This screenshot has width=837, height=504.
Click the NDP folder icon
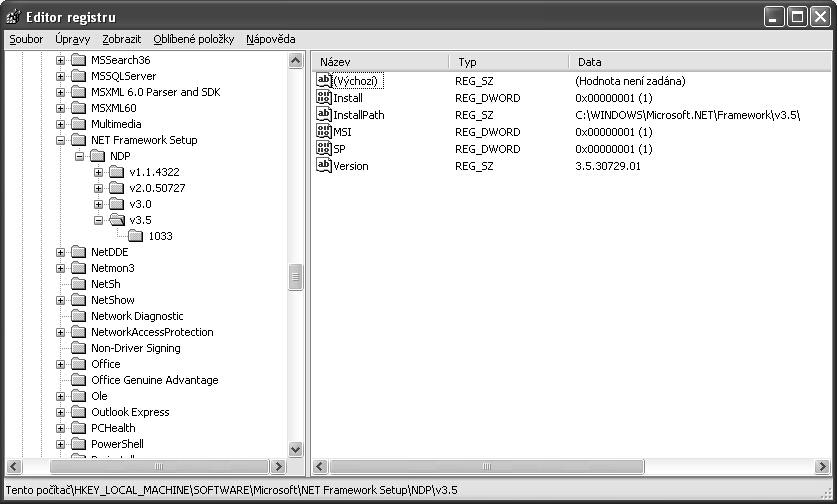click(98, 156)
